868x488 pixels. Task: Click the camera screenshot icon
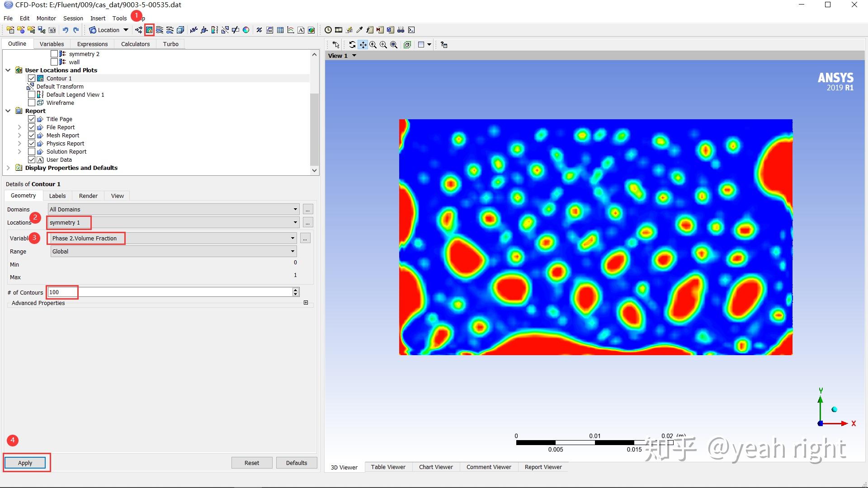pos(52,30)
